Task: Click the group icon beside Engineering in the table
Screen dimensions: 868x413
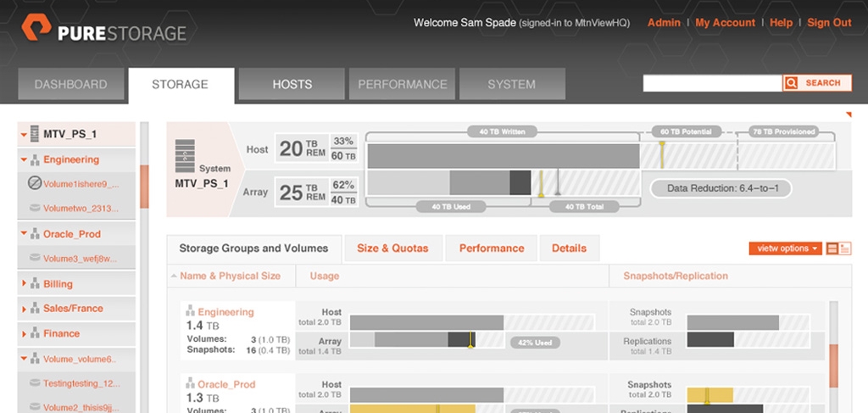Action: pos(190,311)
